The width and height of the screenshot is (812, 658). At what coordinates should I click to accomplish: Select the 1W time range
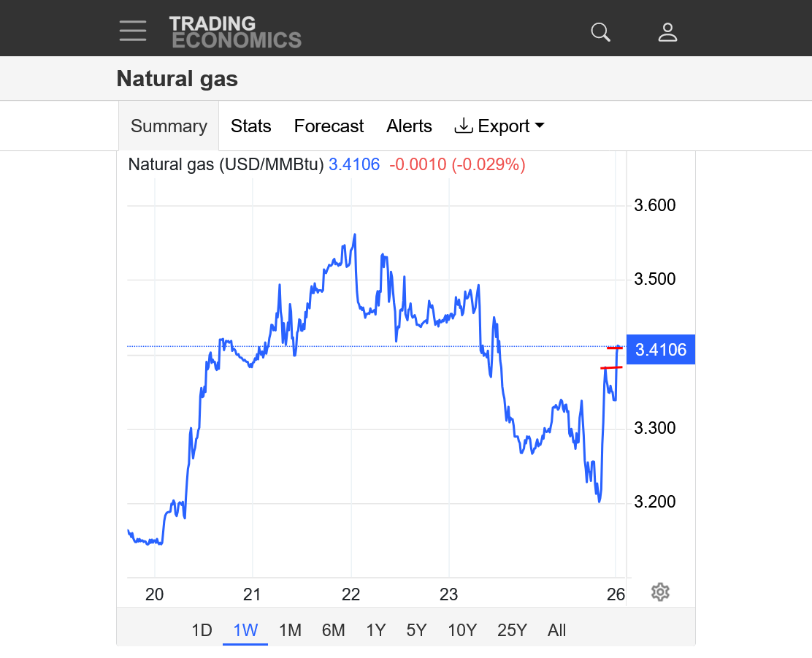point(245,630)
